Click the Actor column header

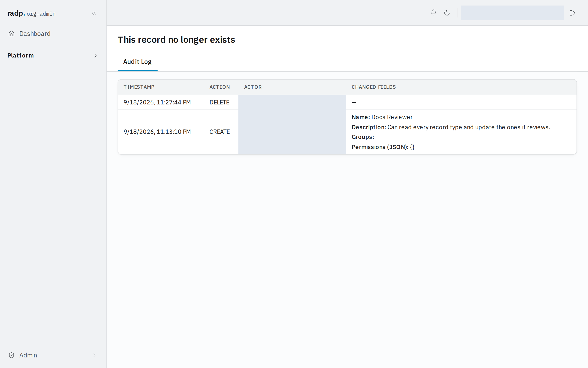pos(253,87)
